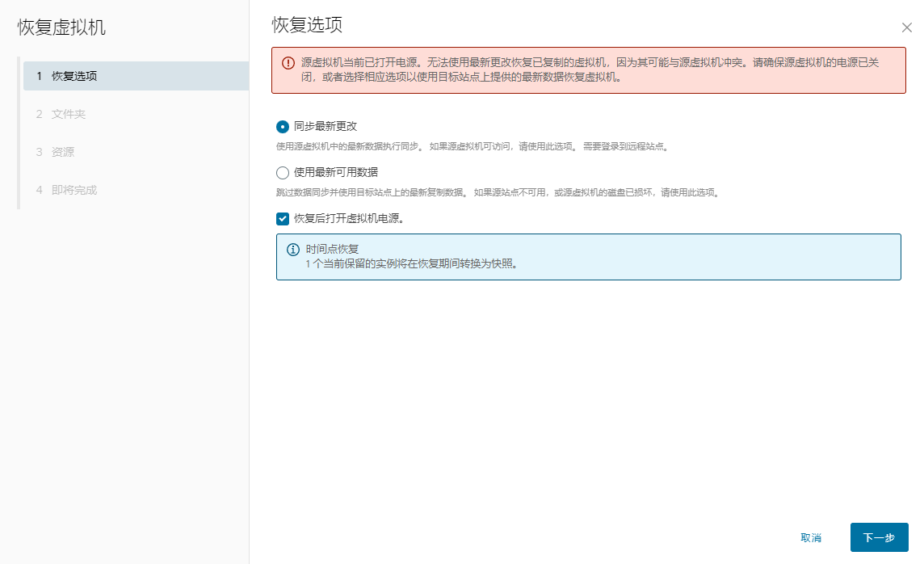Click the 使用最新可用数据 description text
The image size is (924, 564).
[498, 192]
